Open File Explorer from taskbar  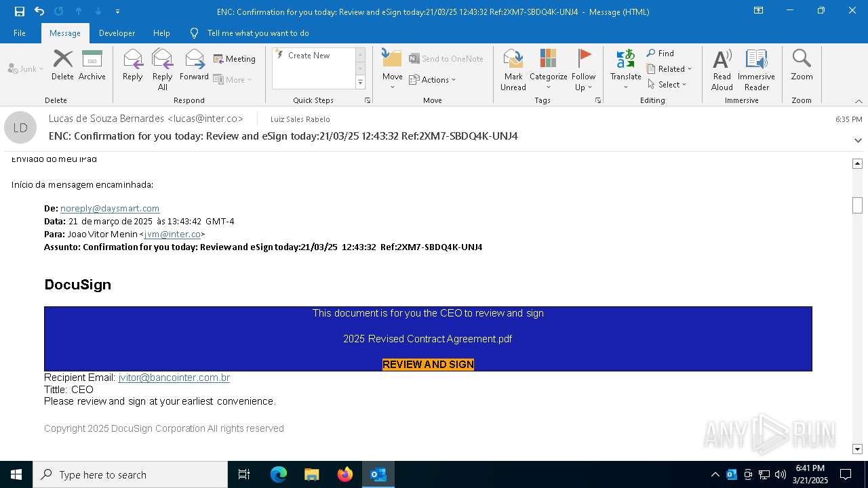click(312, 474)
